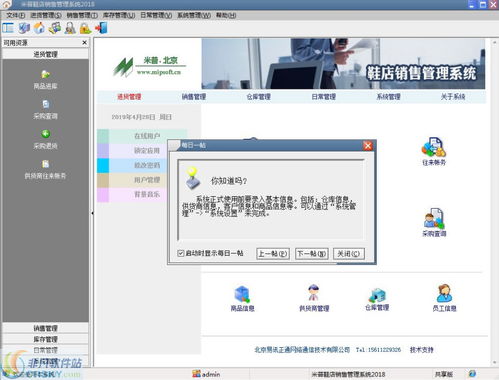Open the 系统管理(W) menu
499x380 pixels.
pos(194,15)
